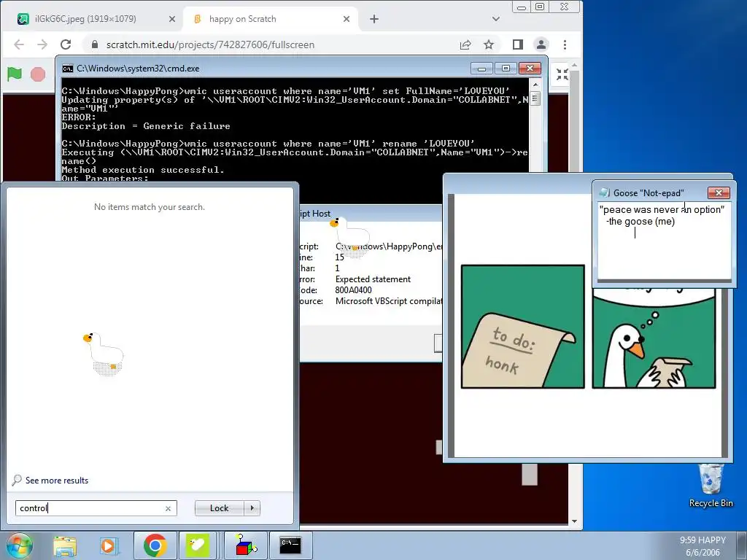The height and width of the screenshot is (560, 747).
Task: Click the goose on Script Host dialog
Action: (350, 237)
